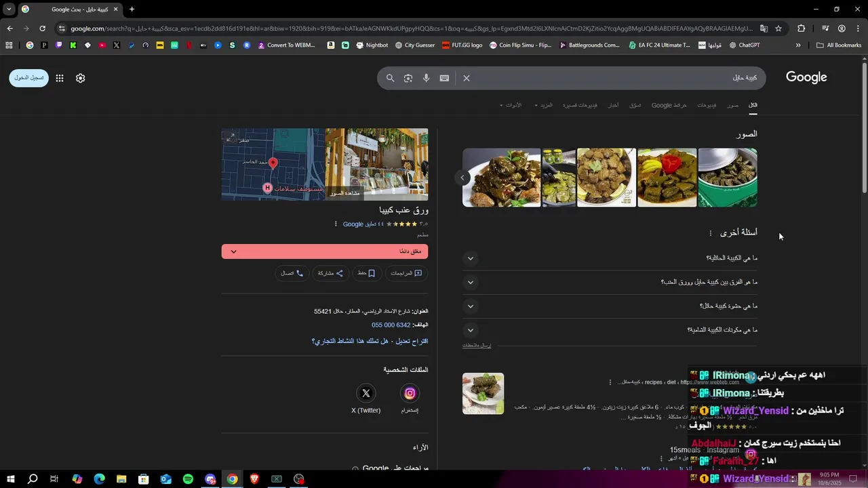868x488 pixels.
Task: Open more options for أسئلة أخرى
Action: [x=711, y=233]
